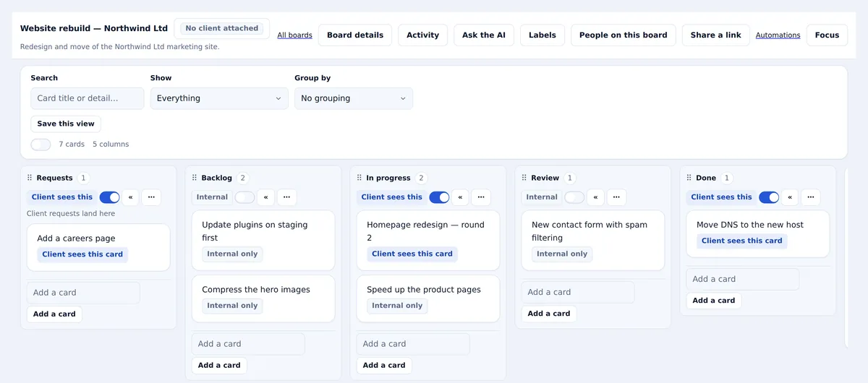The image size is (868, 383).
Task: Turn off client visibility for In progress column
Action: 439,197
